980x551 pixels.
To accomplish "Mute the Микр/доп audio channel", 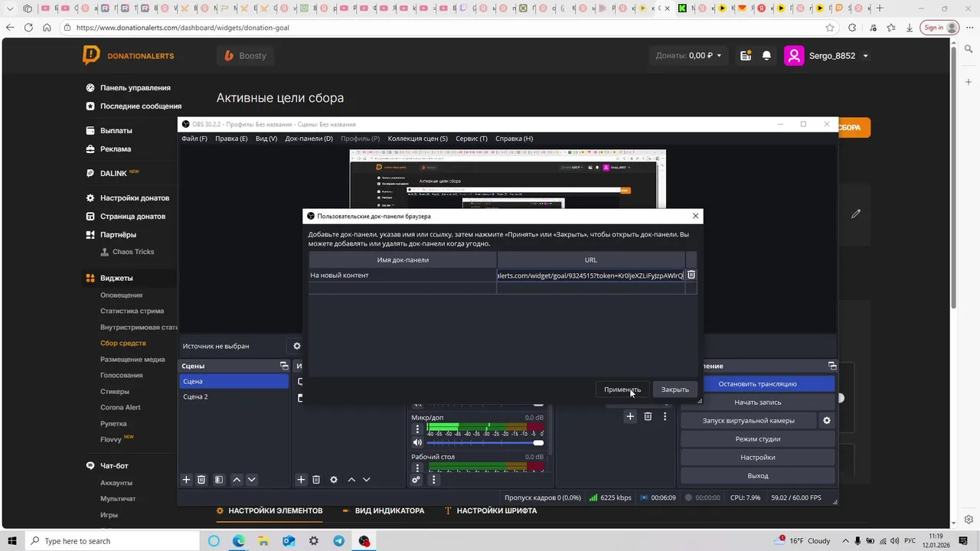I will [x=417, y=442].
